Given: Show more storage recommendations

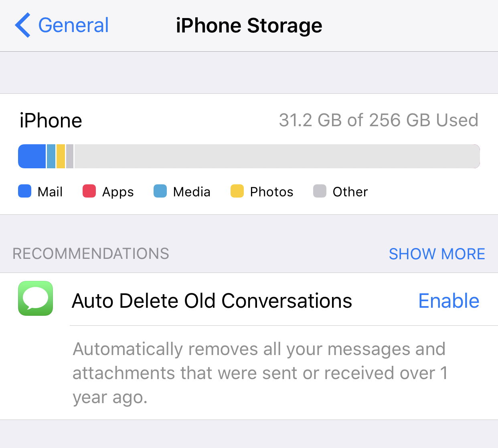Looking at the screenshot, I should click(437, 254).
